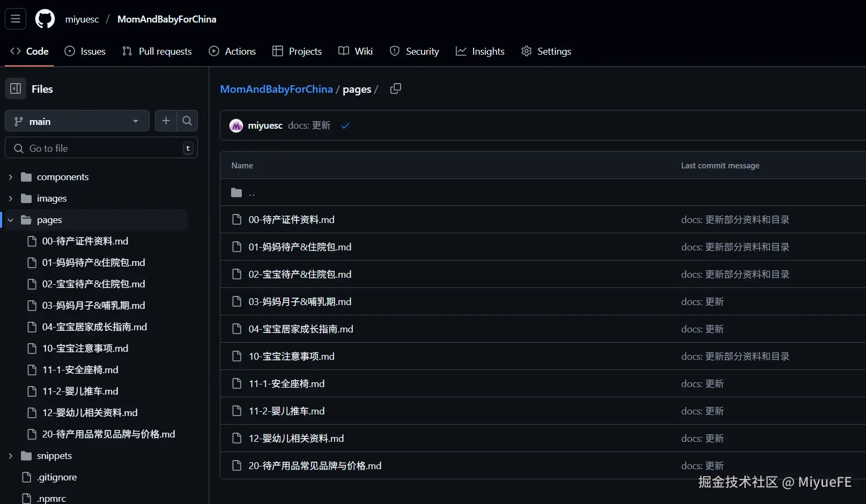The width and height of the screenshot is (866, 504).
Task: Switch to the Issues tab
Action: pyautogui.click(x=85, y=51)
